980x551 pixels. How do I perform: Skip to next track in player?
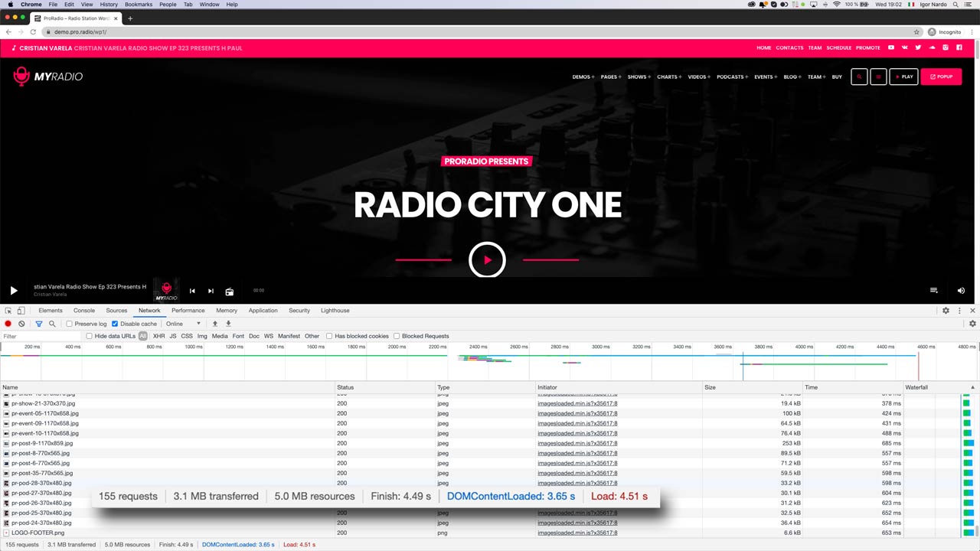211,291
